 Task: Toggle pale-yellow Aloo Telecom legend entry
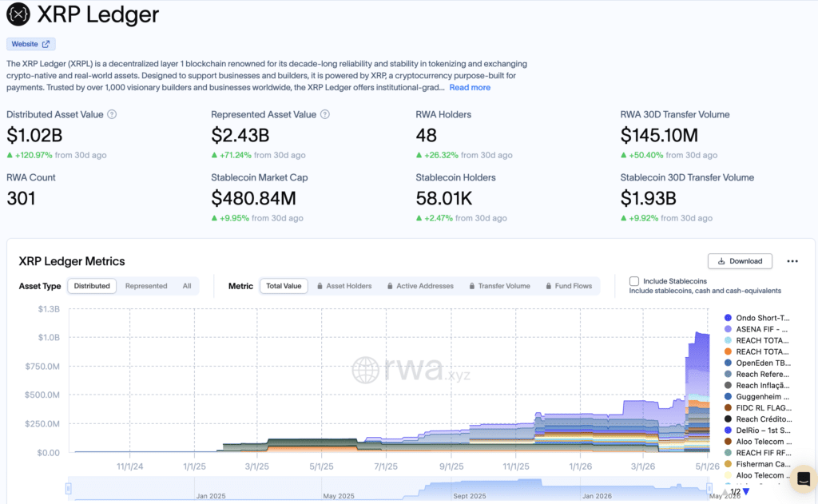758,475
